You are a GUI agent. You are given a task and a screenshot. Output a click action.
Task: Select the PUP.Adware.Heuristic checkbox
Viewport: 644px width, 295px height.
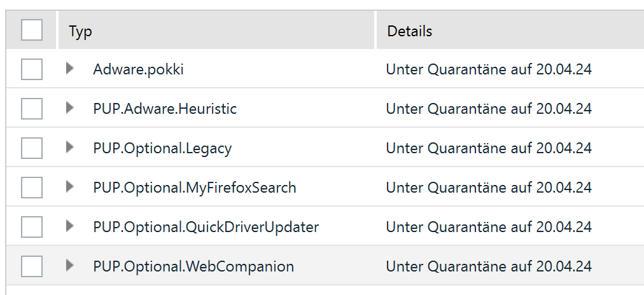pyautogui.click(x=32, y=109)
